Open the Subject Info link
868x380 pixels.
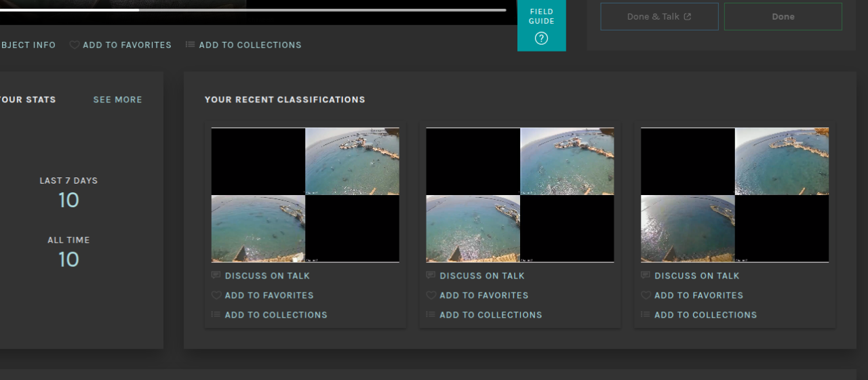pyautogui.click(x=28, y=45)
